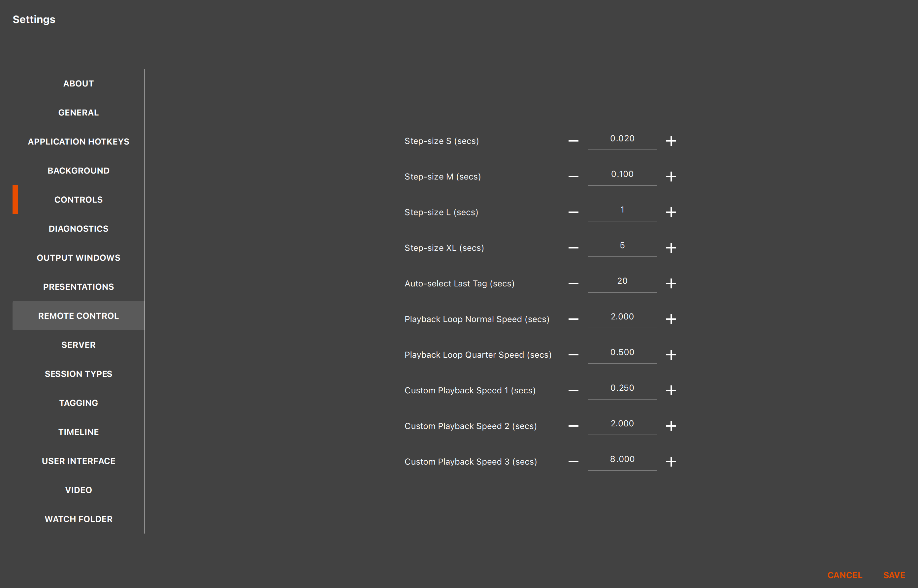Open the Server settings section
Viewport: 918px width, 588px height.
(78, 345)
